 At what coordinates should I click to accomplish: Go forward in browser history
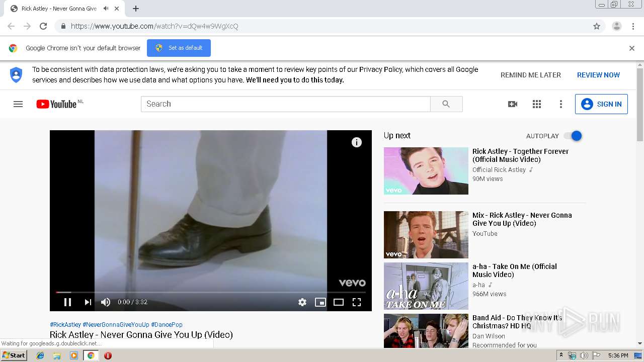coord(27,26)
